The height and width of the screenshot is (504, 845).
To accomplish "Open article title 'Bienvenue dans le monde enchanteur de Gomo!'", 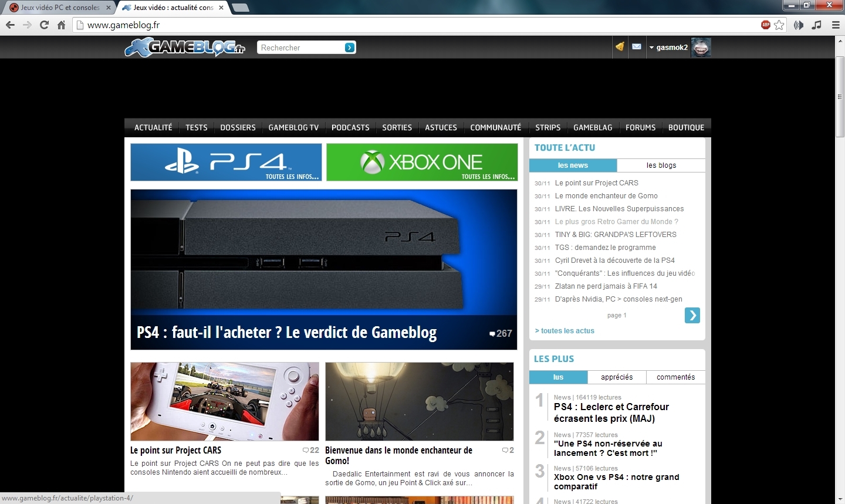I will click(398, 455).
